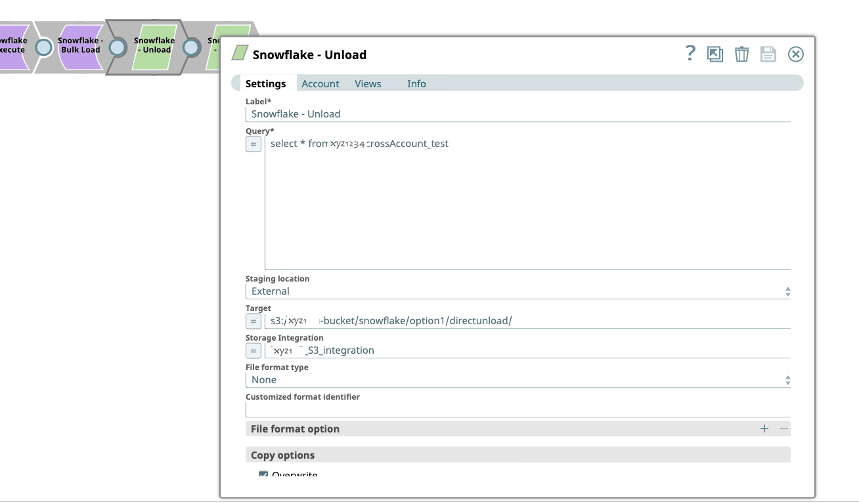Delete the snap using the trash icon
Screen dimensions: 859x504
click(741, 54)
